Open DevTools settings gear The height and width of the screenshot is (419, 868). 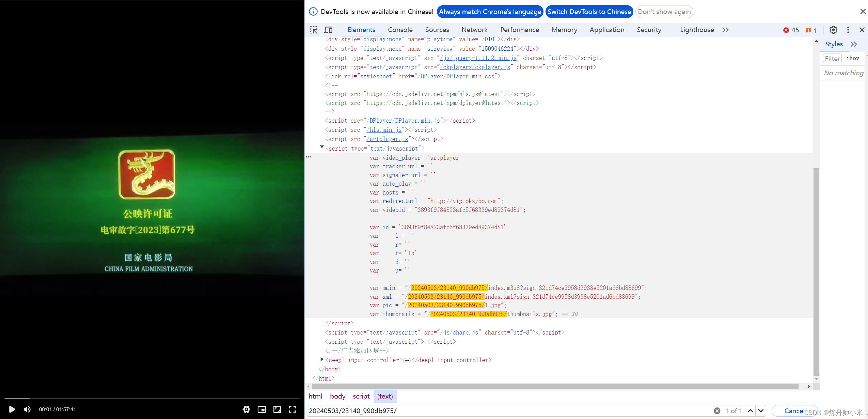[x=833, y=30]
